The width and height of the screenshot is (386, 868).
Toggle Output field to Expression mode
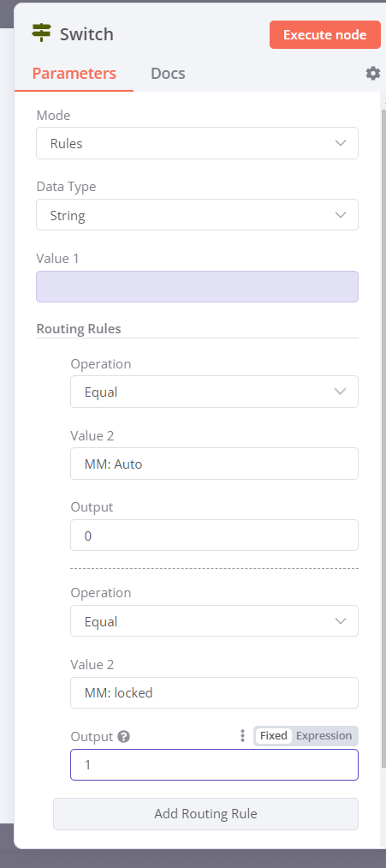324,736
